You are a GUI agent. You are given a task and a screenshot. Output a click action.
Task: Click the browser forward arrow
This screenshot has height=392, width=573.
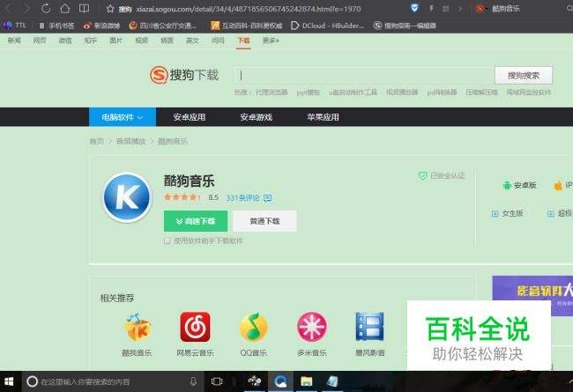coord(26,8)
